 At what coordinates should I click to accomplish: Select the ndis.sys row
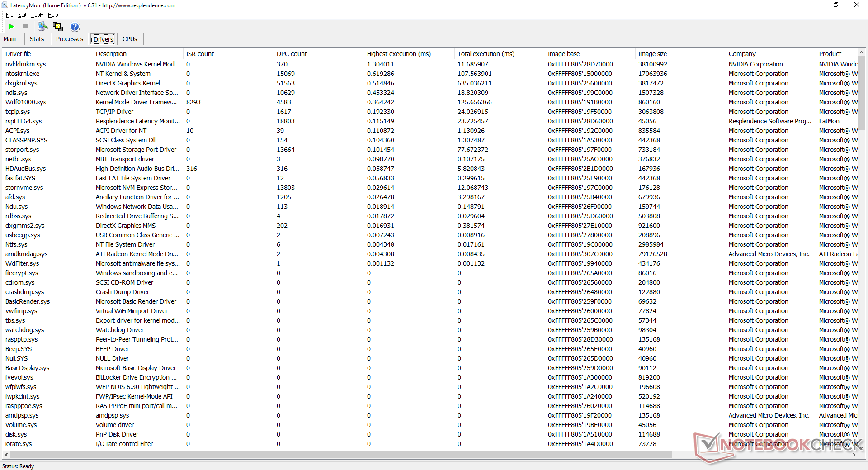(x=430, y=93)
